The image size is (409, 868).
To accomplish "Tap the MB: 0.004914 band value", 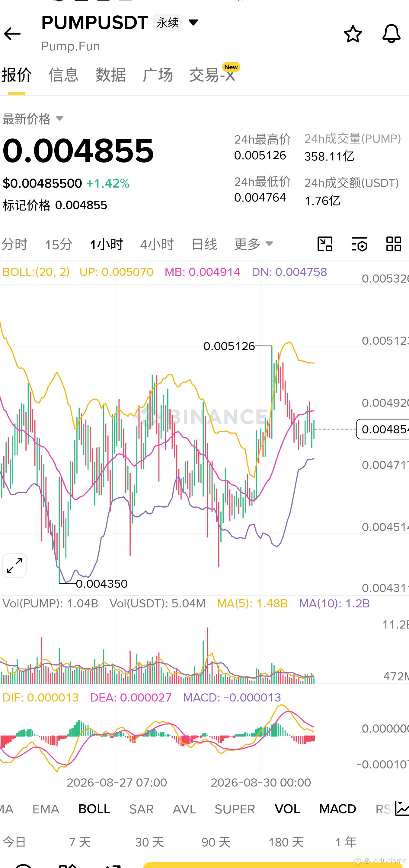I will coord(202,272).
